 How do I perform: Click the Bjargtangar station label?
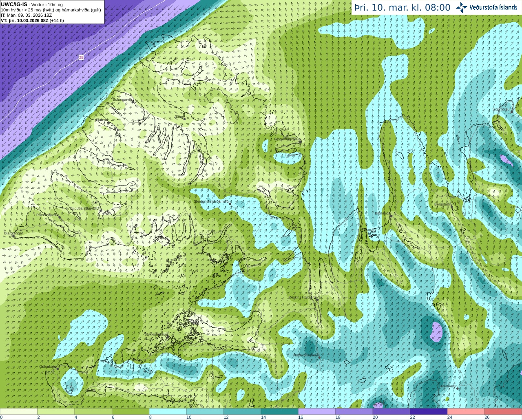(13, 233)
